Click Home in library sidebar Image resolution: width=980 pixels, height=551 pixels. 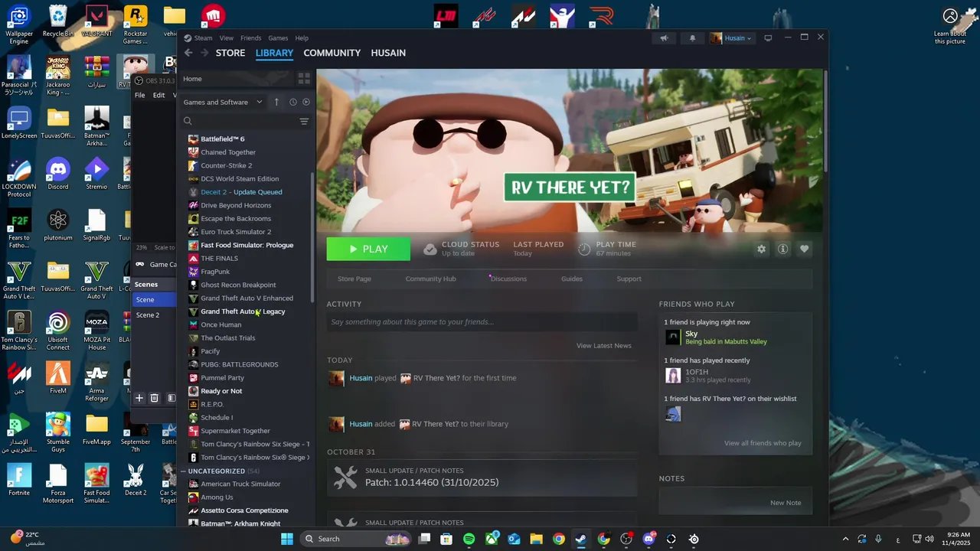192,79
